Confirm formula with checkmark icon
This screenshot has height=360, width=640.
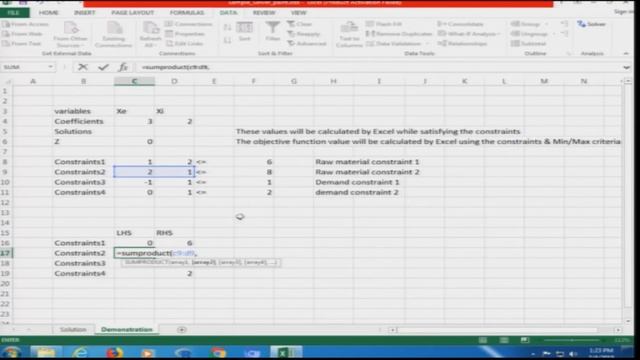click(103, 67)
